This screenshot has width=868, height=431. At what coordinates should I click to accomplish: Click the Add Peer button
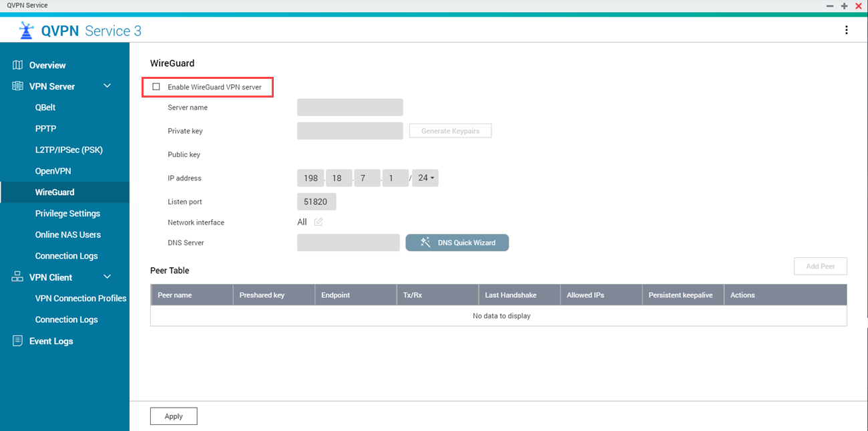[821, 266]
